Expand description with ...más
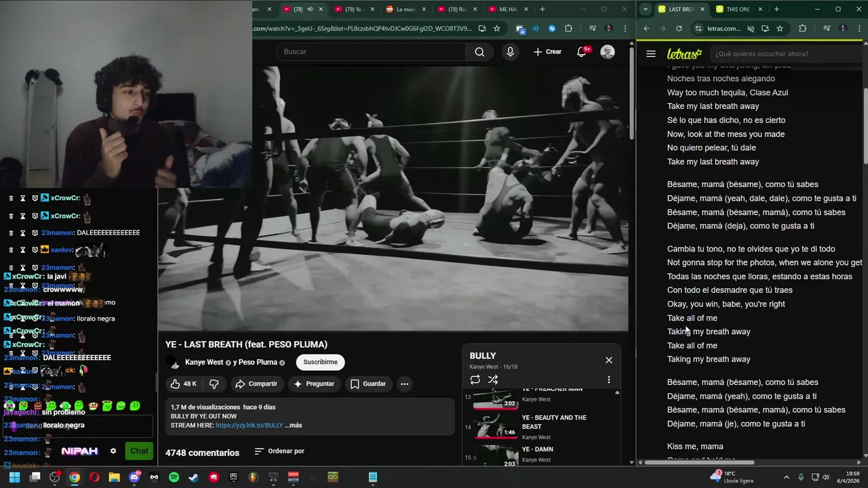Viewport: 868px width, 488px height. click(294, 425)
